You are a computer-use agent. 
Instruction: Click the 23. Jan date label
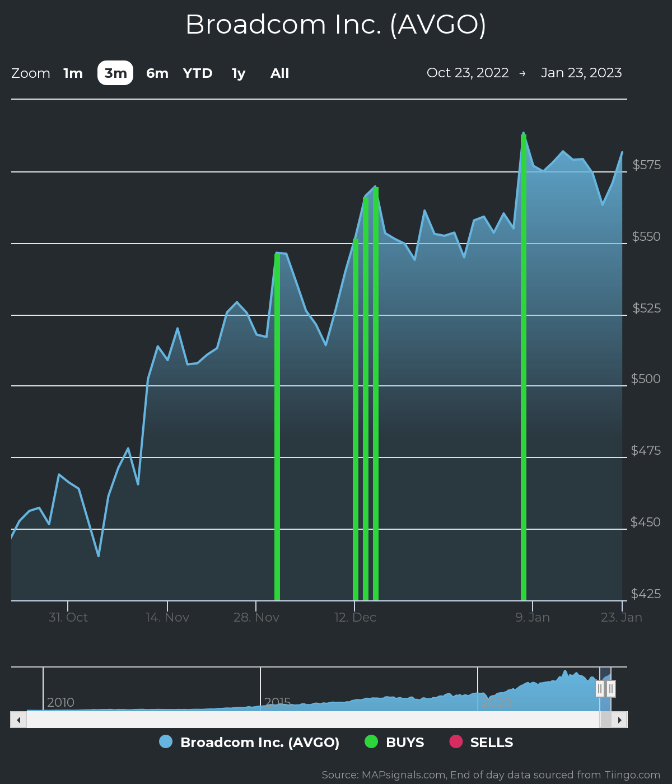(x=622, y=617)
